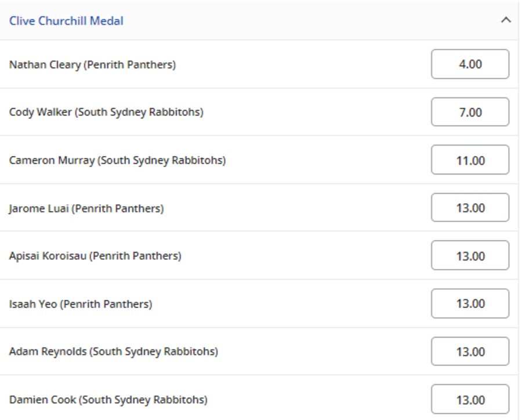Screen dimensions: 522x420
Task: Click Damien Cook (South Sydney Rabbitohs) name
Action: 108,400
